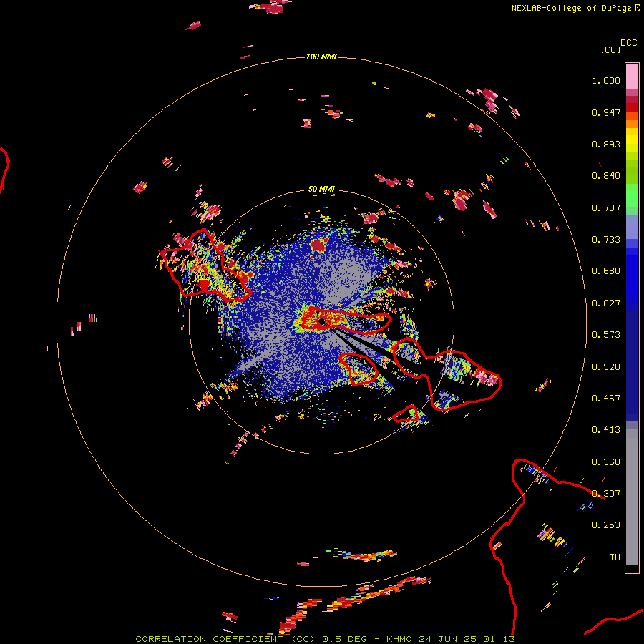The width and height of the screenshot is (644, 644).
Task: Click the 0.360 color scale value
Action: coord(606,462)
